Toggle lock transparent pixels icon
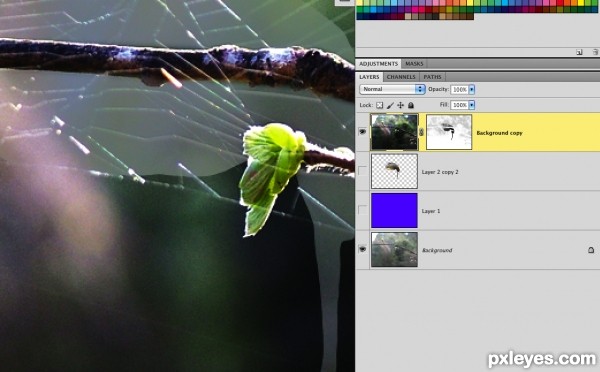Screen dimensions: 600x372 click(x=379, y=105)
